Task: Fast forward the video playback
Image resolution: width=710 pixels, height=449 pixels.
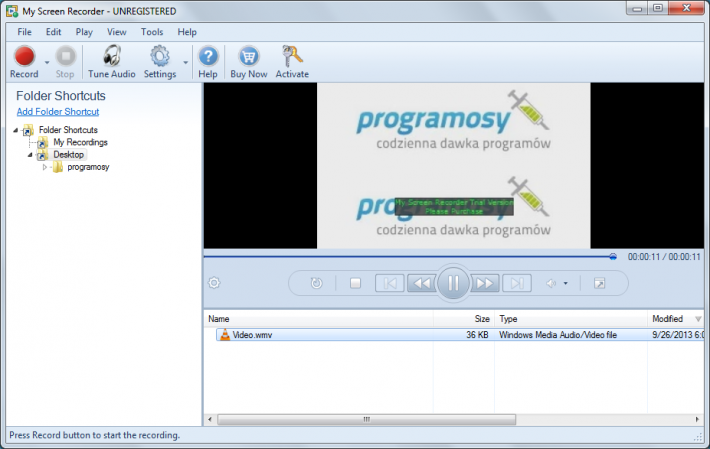Action: pos(485,283)
